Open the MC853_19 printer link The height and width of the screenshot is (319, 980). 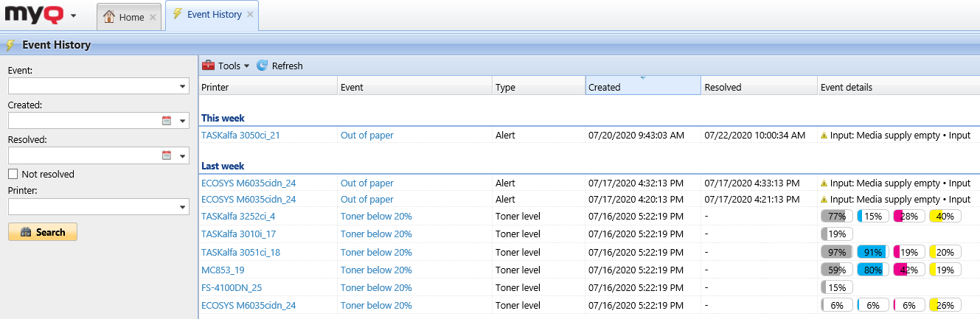coord(223,270)
